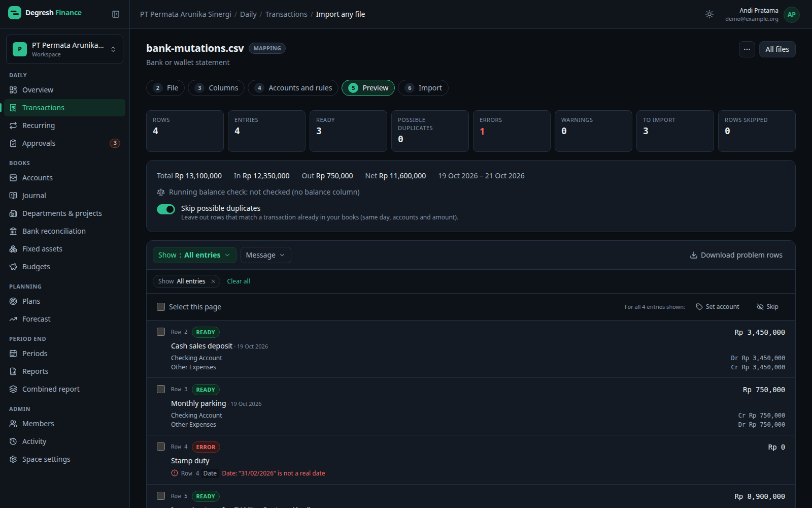Open the AP user avatar menu
Image resolution: width=812 pixels, height=508 pixels.
(791, 14)
